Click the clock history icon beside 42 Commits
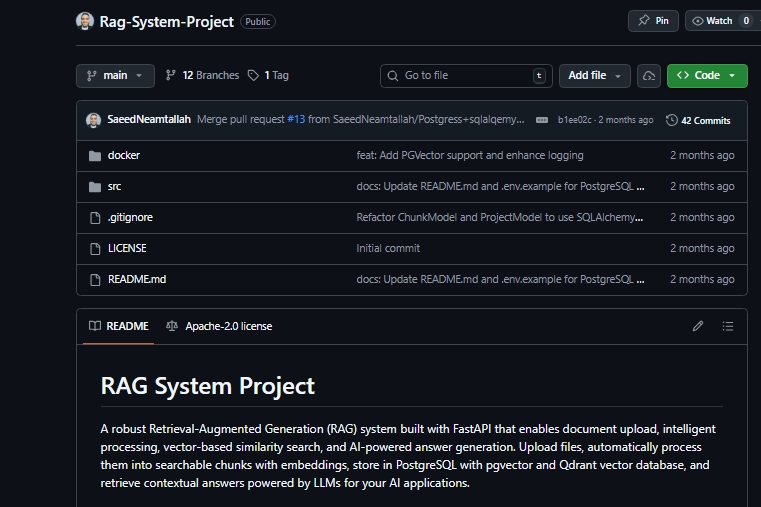The height and width of the screenshot is (507, 761). click(672, 120)
